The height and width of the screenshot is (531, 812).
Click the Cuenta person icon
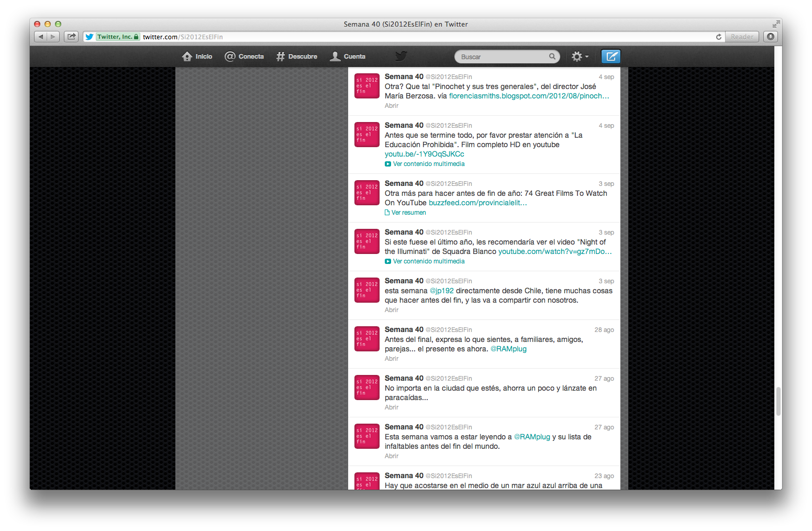(x=335, y=57)
